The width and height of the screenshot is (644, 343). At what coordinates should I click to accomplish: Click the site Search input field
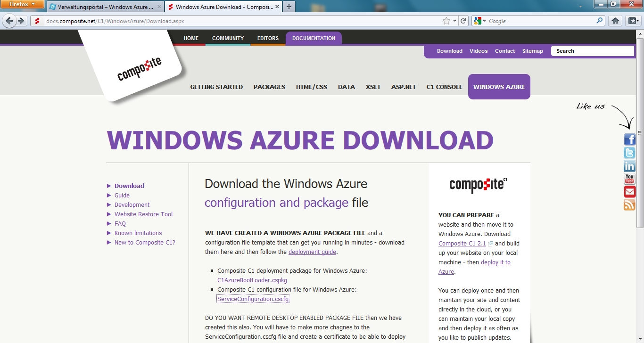click(x=592, y=51)
